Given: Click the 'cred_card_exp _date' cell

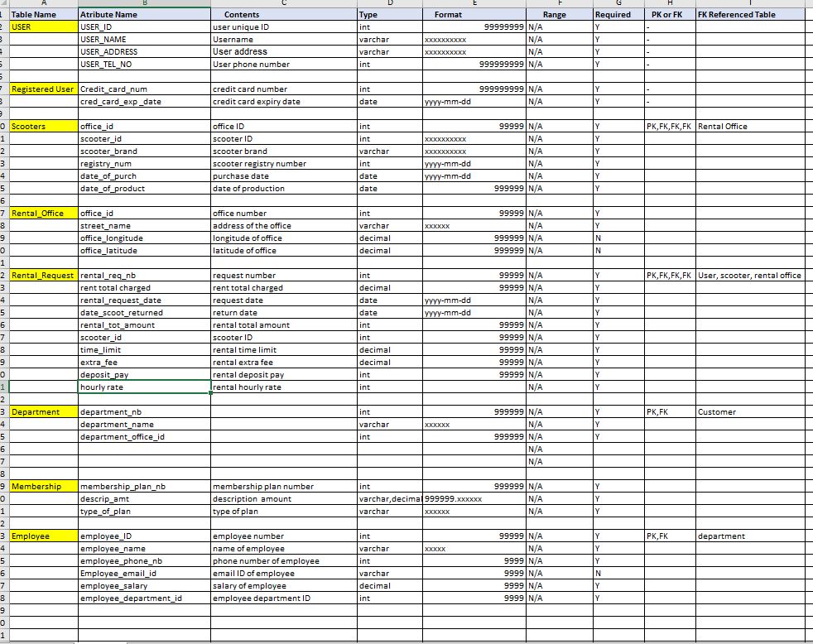Looking at the screenshot, I should pyautogui.click(x=144, y=102).
